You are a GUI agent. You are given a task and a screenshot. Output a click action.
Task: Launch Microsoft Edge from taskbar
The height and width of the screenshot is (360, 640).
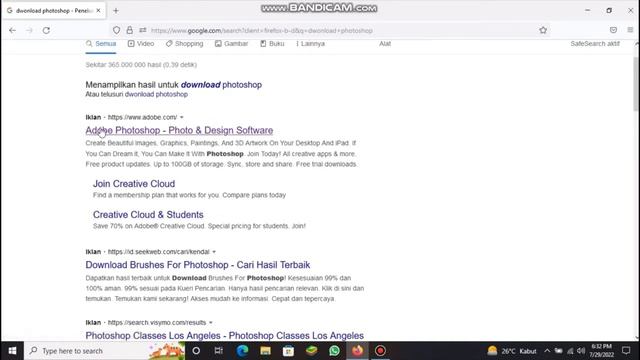[242, 351]
